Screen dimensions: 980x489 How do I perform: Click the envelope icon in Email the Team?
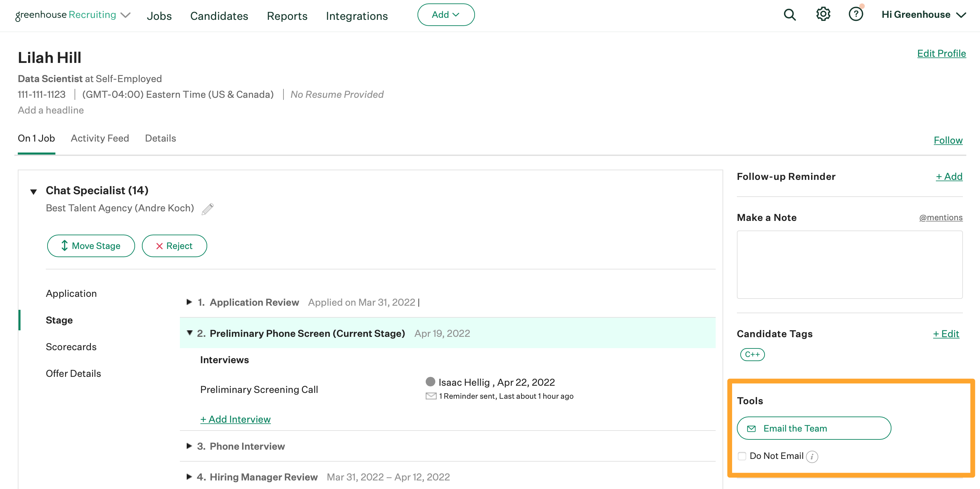751,429
